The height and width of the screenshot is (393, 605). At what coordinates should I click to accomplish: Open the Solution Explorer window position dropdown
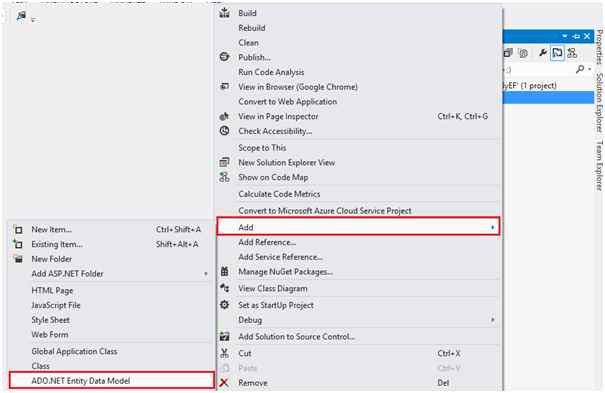point(565,36)
